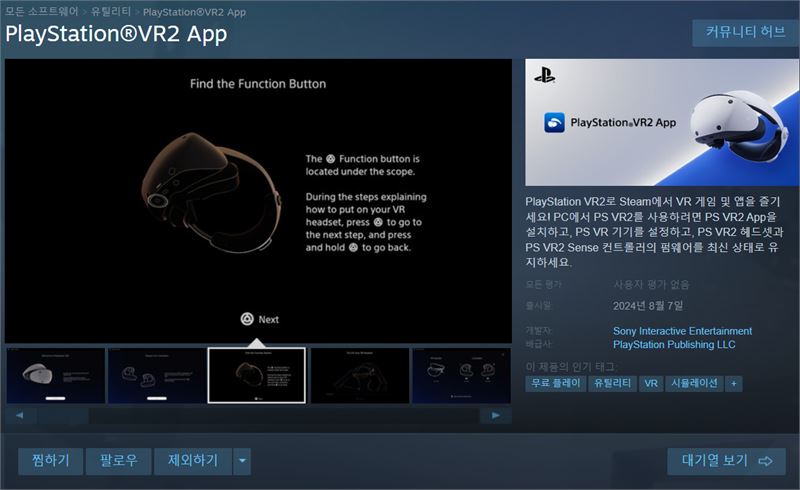Select the first screenshot thumbnail with white headset
This screenshot has width=800, height=490.
[56, 376]
